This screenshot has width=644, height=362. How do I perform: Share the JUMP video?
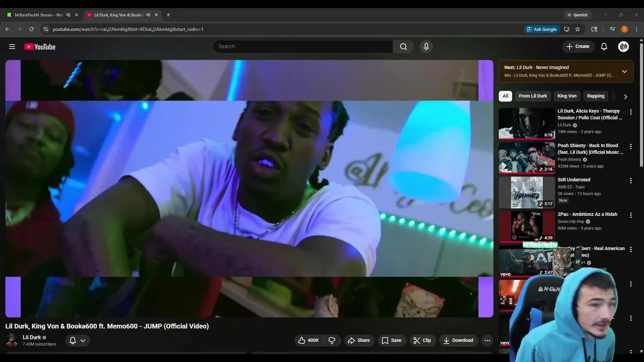pyautogui.click(x=359, y=340)
